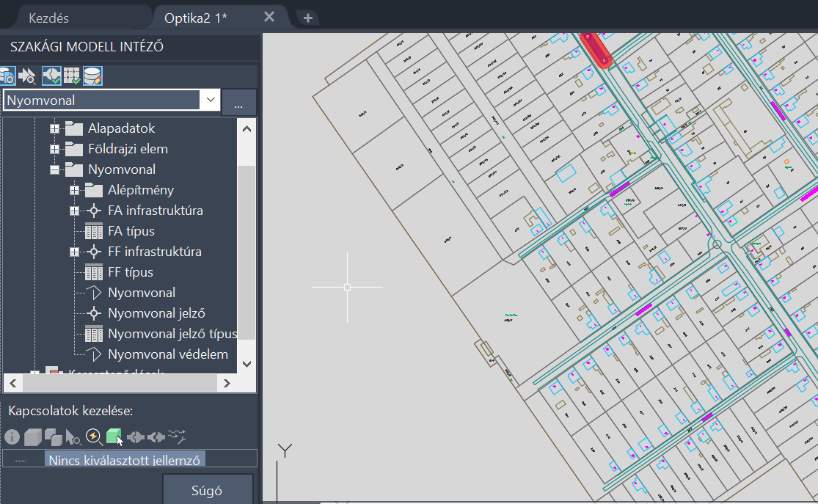Image resolution: width=818 pixels, height=504 pixels.
Task: Click the wavy arrows wrench icon
Action: coord(177,437)
